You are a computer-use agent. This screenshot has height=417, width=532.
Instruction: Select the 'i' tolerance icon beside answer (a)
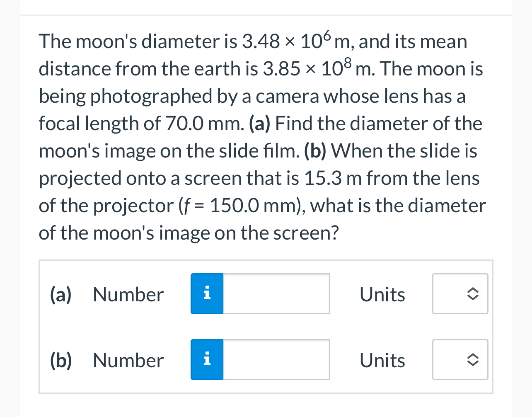[x=207, y=293]
